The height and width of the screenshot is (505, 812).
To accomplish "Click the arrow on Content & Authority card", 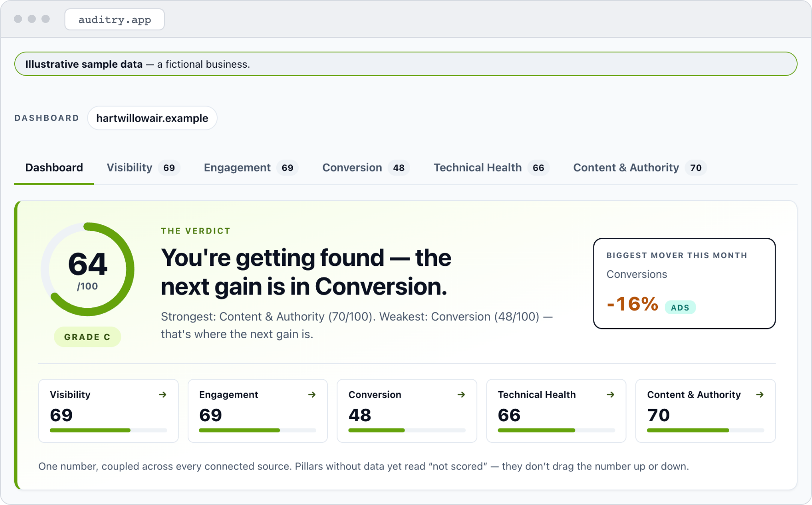I will pyautogui.click(x=760, y=394).
